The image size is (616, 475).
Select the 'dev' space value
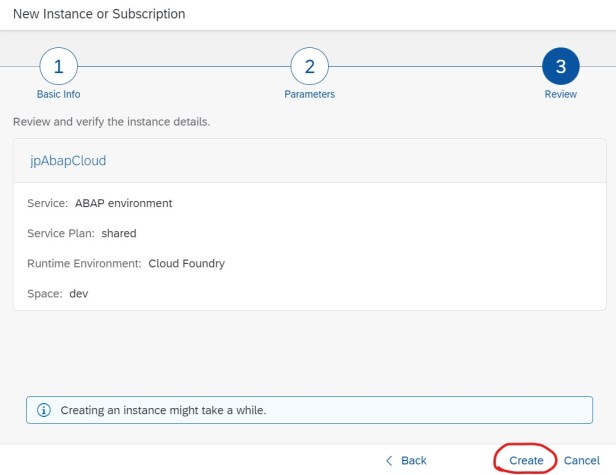(x=79, y=293)
